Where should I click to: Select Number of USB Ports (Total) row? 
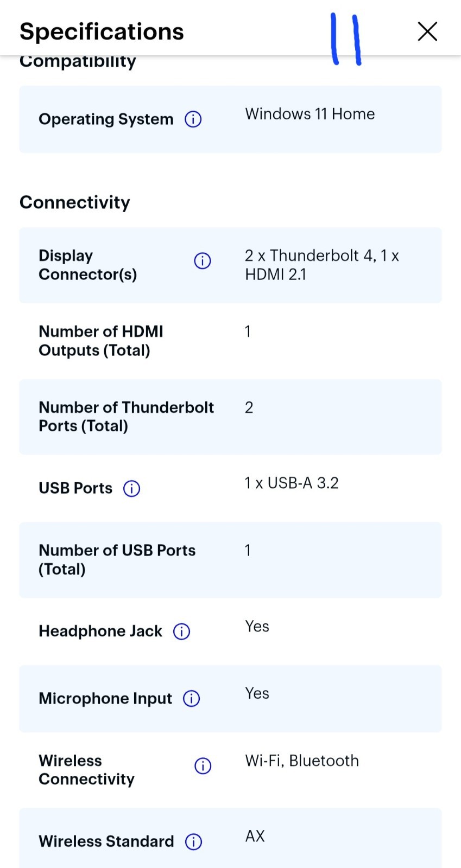[231, 560]
